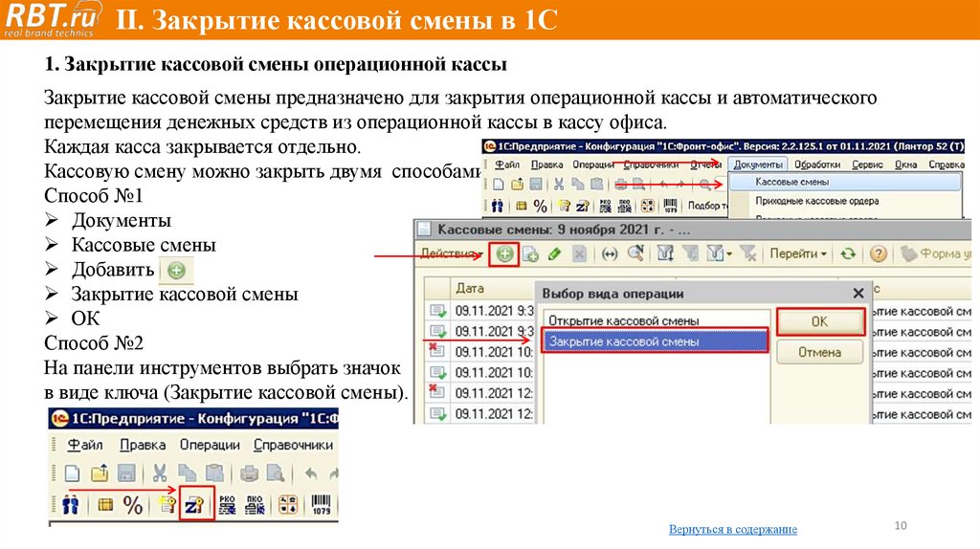The image size is (980, 549).
Task: Click the floppy Save icon in lower 1C window
Action: click(126, 473)
